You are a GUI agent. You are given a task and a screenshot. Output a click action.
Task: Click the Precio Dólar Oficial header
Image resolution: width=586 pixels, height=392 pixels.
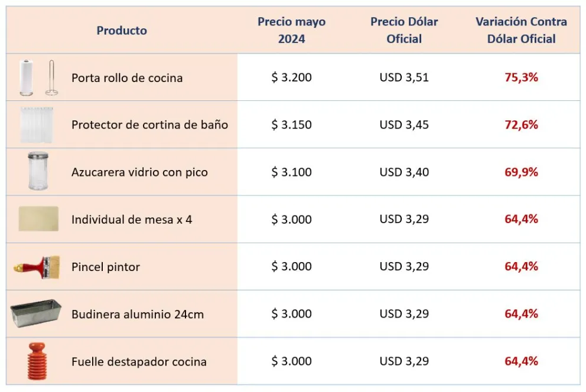click(x=404, y=30)
